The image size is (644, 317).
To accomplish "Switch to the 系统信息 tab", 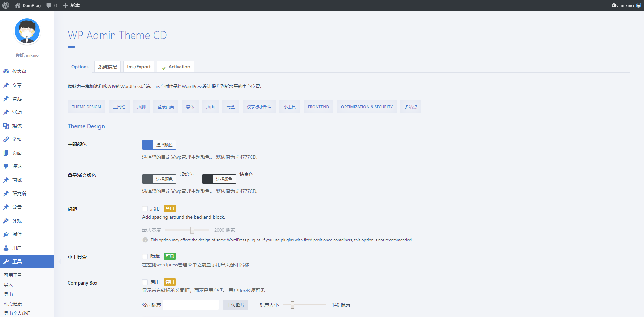I will click(x=108, y=66).
